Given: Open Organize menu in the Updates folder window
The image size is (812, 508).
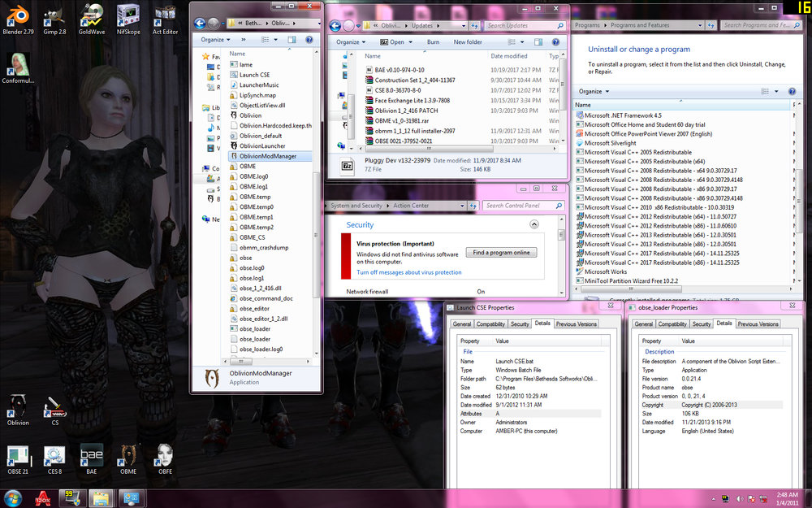Looking at the screenshot, I should click(x=351, y=42).
